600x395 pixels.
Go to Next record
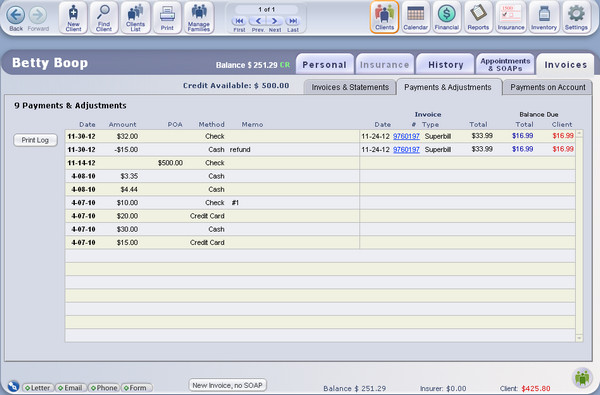pyautogui.click(x=275, y=21)
